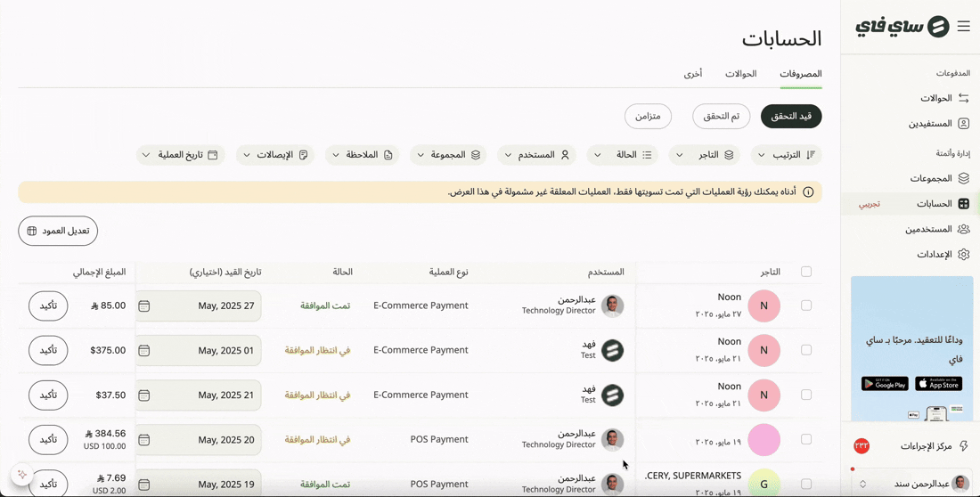The width and height of the screenshot is (980, 497).
Task: Expand the الترتيب sort dropdown
Action: tap(787, 155)
